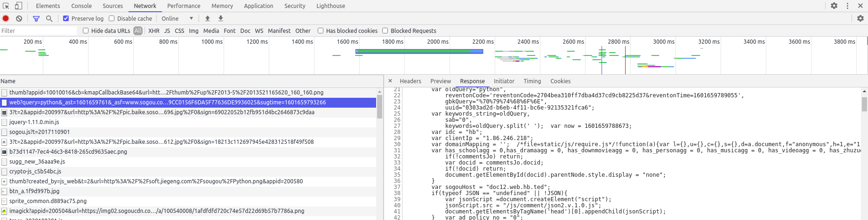Open the Initiator tab
This screenshot has height=220, width=868.
click(504, 81)
